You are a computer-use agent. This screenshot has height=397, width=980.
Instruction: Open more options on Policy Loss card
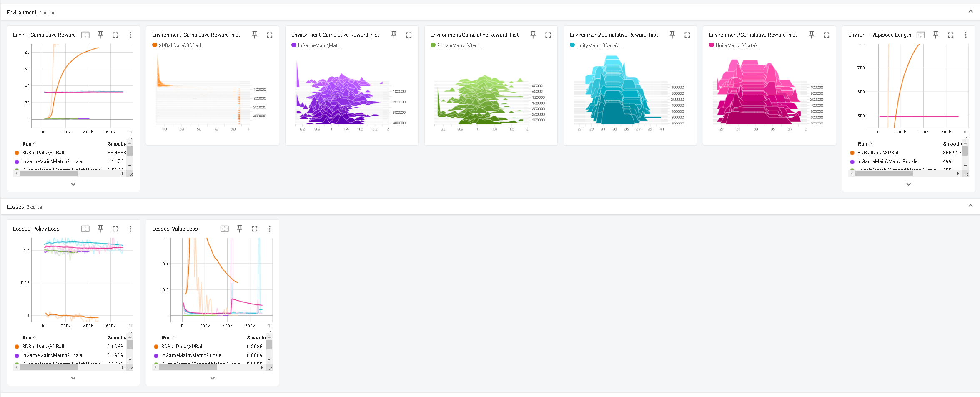[x=130, y=229]
